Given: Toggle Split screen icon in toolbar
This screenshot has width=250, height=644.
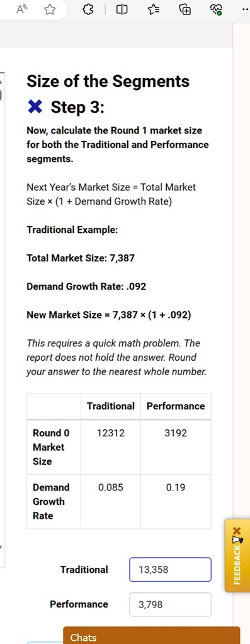Looking at the screenshot, I should (122, 10).
